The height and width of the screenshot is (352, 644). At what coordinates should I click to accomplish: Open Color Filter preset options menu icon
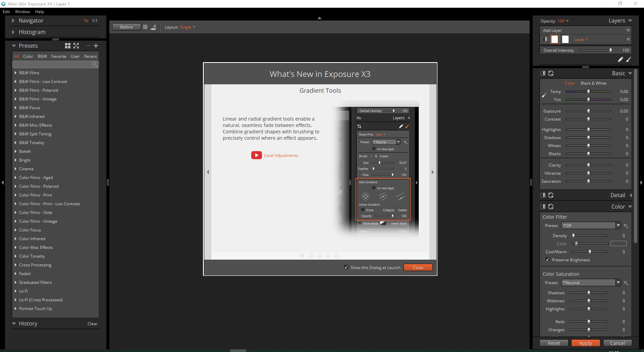pyautogui.click(x=626, y=226)
